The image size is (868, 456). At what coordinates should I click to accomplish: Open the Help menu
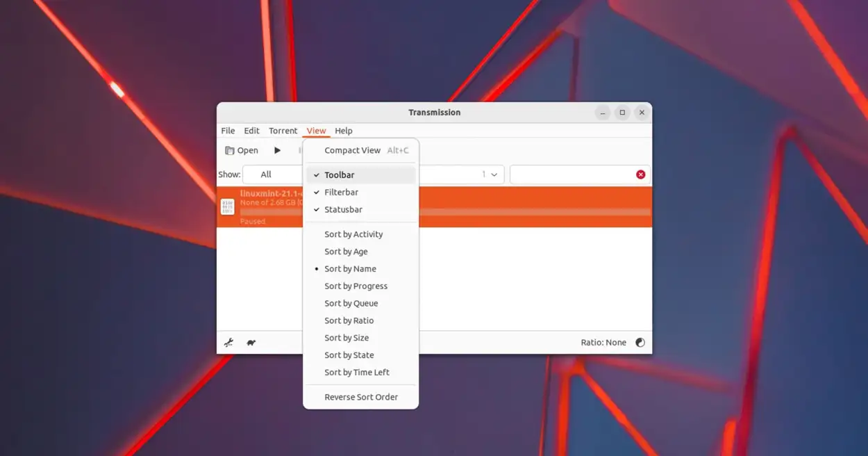click(344, 131)
